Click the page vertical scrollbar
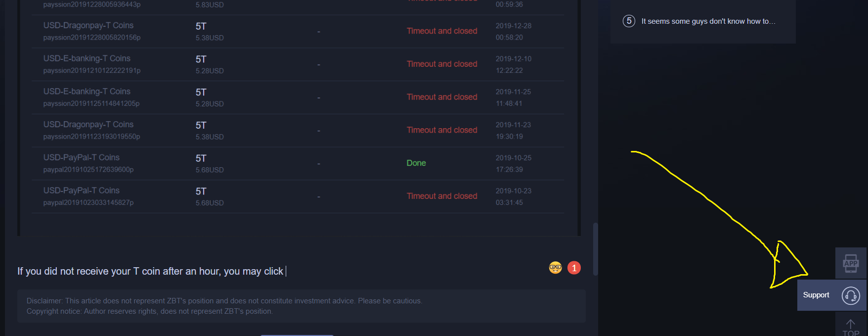 (x=596, y=249)
